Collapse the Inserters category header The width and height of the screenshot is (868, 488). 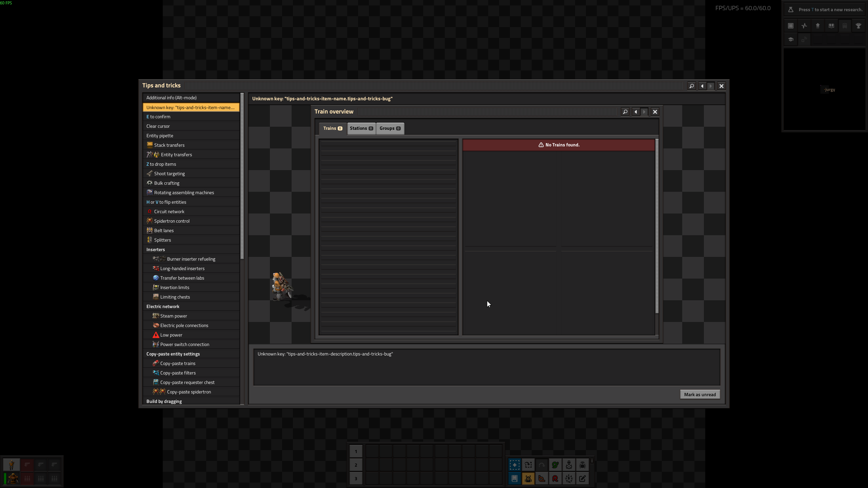point(156,249)
